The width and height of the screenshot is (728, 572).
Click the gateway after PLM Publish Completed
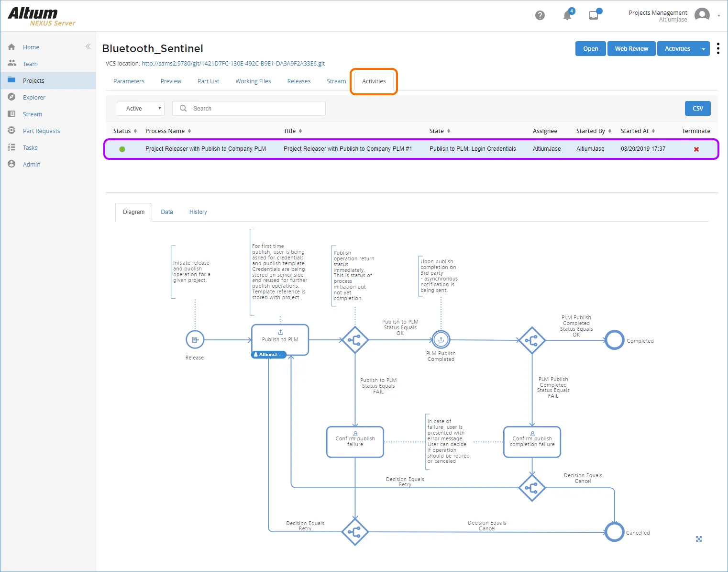pyautogui.click(x=532, y=340)
